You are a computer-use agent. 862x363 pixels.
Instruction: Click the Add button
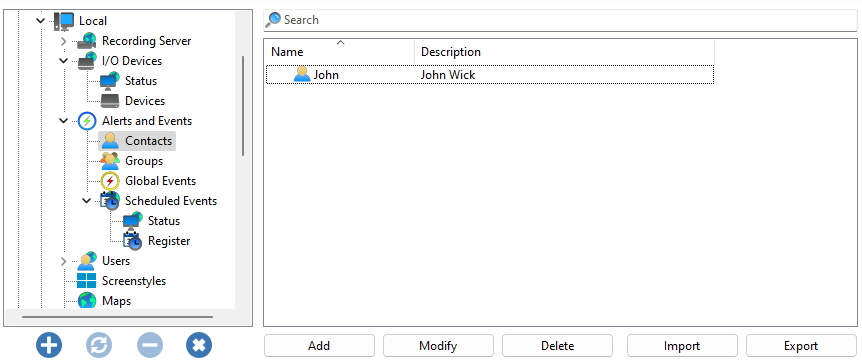click(x=319, y=346)
